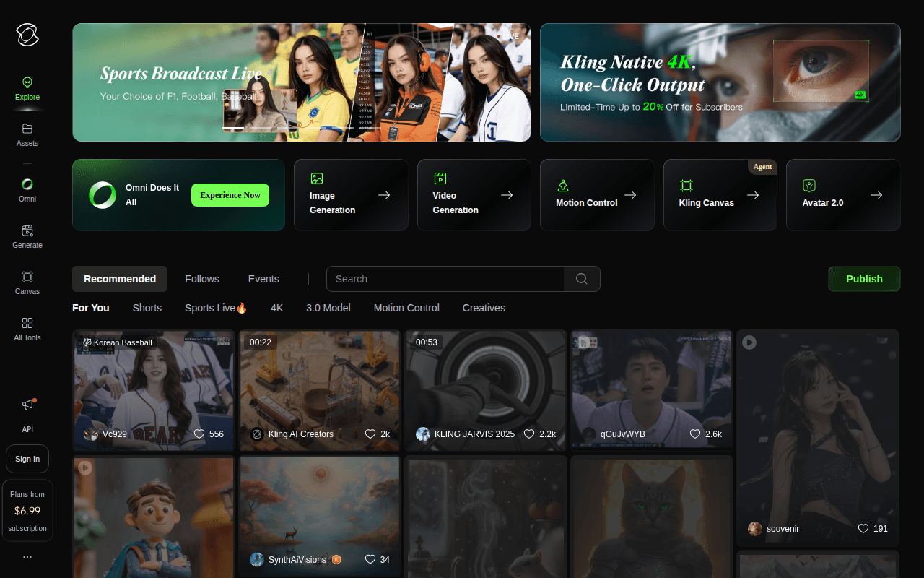Image resolution: width=924 pixels, height=578 pixels.
Task: Like the qGuJvWYB video heart
Action: (x=695, y=434)
